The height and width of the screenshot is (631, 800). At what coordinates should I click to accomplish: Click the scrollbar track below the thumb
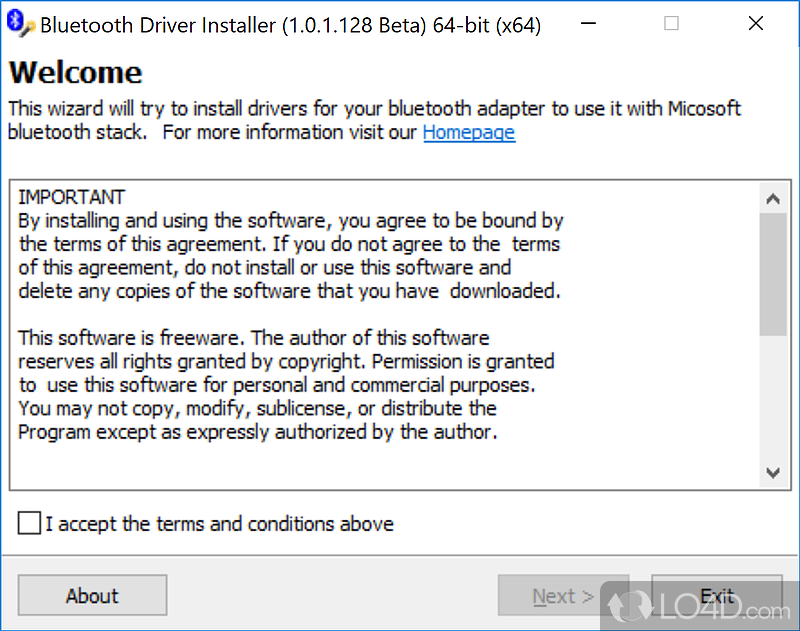[772, 400]
